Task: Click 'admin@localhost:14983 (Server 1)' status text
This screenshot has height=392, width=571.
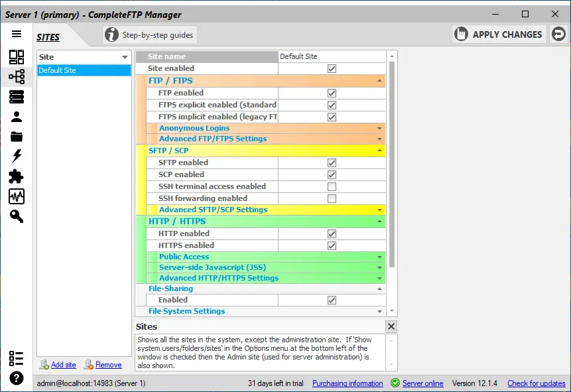Action: coord(91,383)
